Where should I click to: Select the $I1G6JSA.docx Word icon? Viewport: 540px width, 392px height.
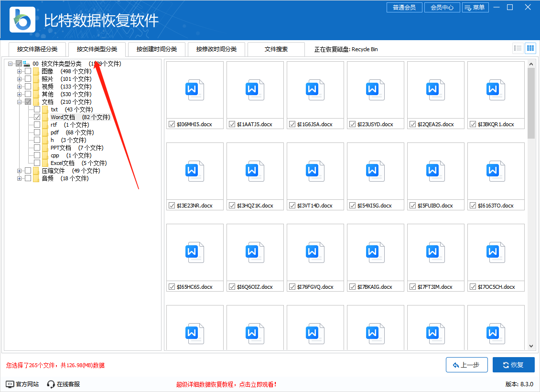point(315,90)
